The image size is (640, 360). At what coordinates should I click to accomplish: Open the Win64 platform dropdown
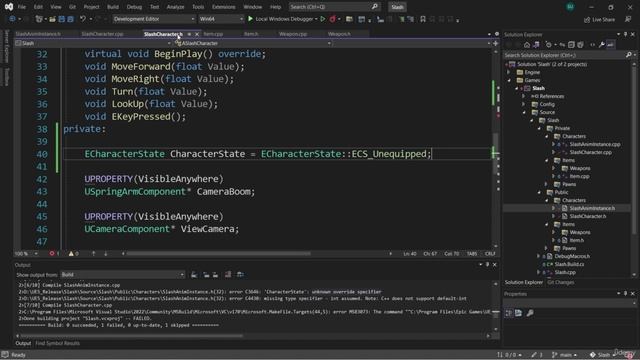(221, 19)
